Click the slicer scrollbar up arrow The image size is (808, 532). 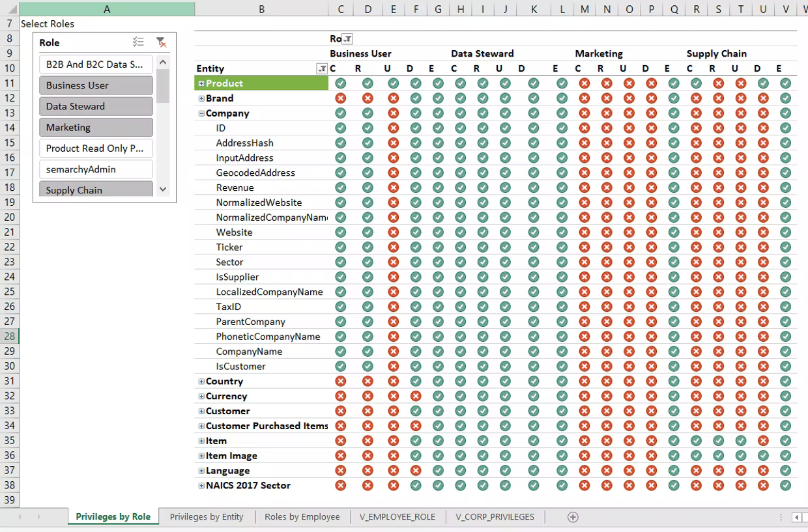tap(163, 63)
